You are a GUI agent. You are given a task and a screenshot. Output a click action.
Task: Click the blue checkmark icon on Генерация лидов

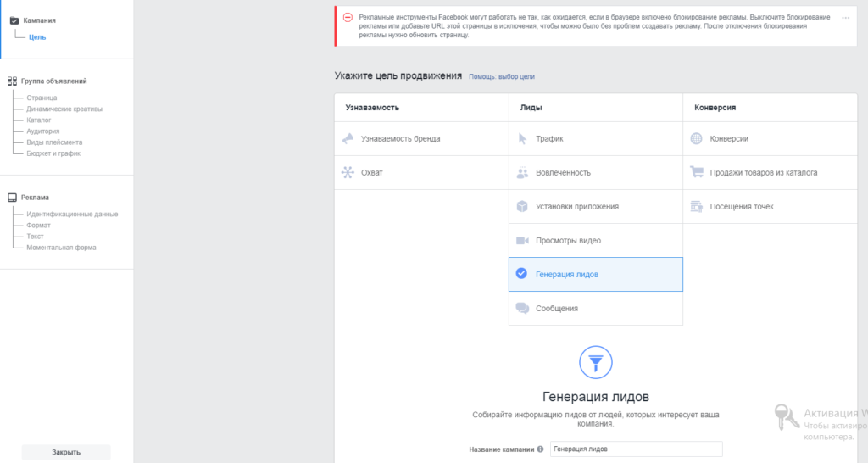pos(521,274)
